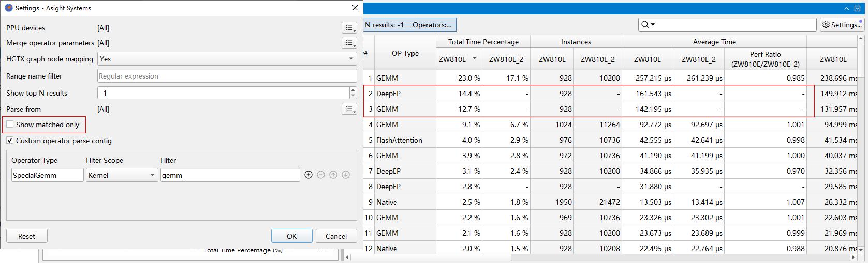Image resolution: width=868 pixels, height=263 pixels.
Task: Click Average Time column group header
Action: coord(714,42)
